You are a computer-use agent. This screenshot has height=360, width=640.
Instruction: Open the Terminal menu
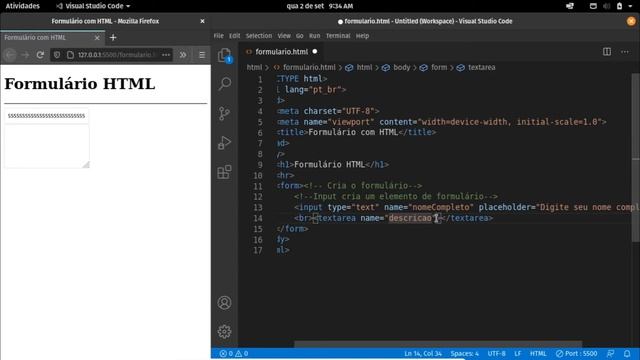[x=338, y=36]
